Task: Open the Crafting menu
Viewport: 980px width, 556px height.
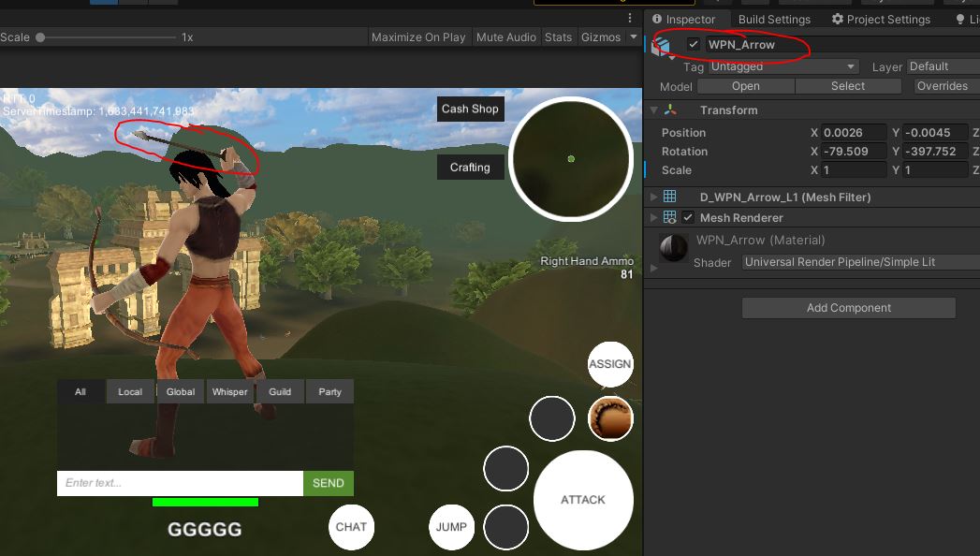Action: coord(470,168)
